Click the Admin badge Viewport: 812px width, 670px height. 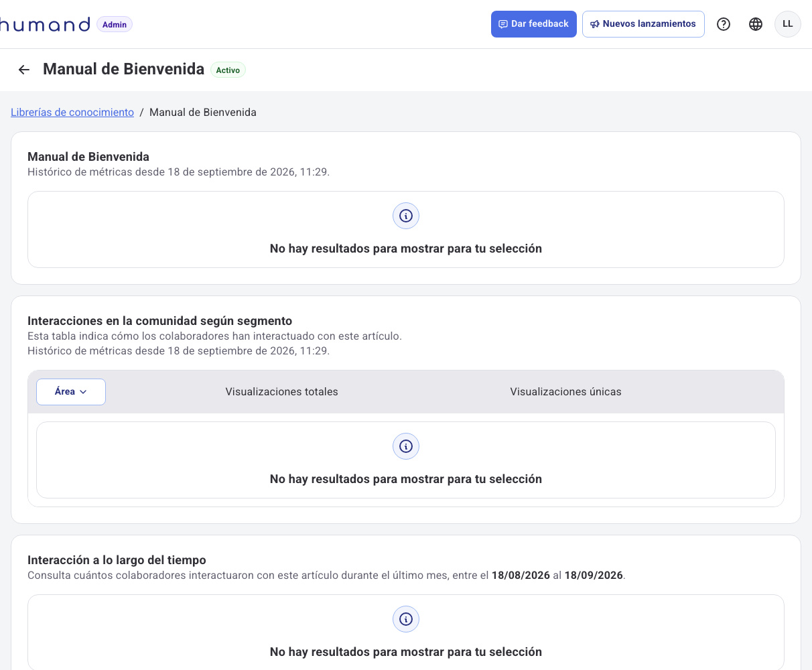115,25
